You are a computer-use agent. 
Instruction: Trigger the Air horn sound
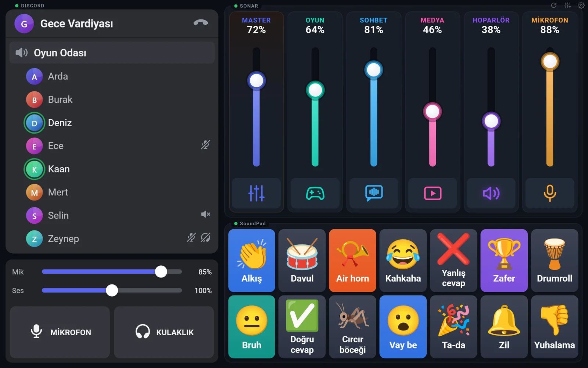pyautogui.click(x=352, y=261)
